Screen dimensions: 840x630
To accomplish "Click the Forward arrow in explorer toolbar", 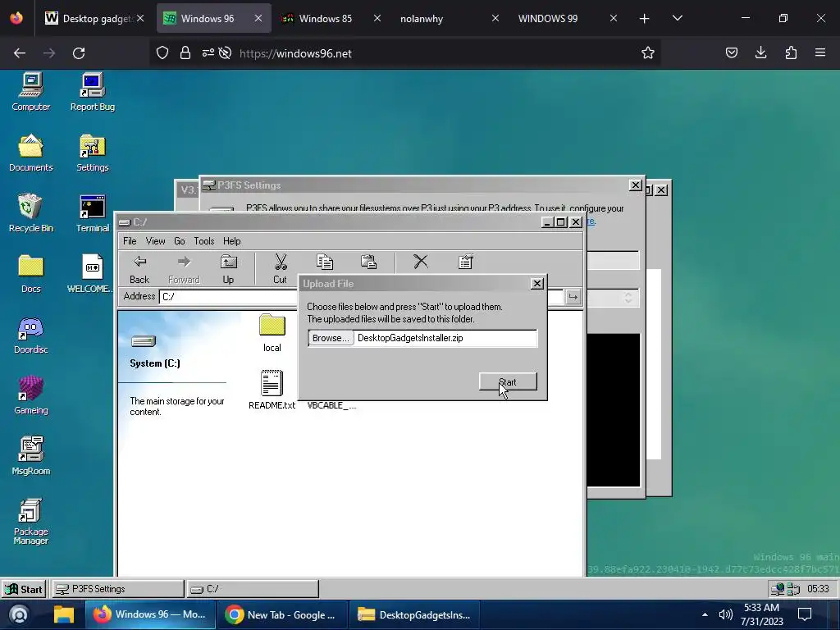I will point(184,269).
